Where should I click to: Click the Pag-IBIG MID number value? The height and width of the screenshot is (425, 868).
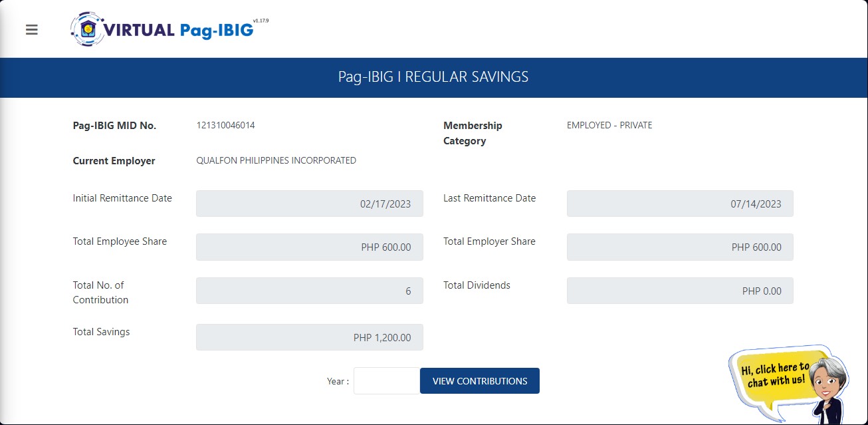click(x=225, y=125)
